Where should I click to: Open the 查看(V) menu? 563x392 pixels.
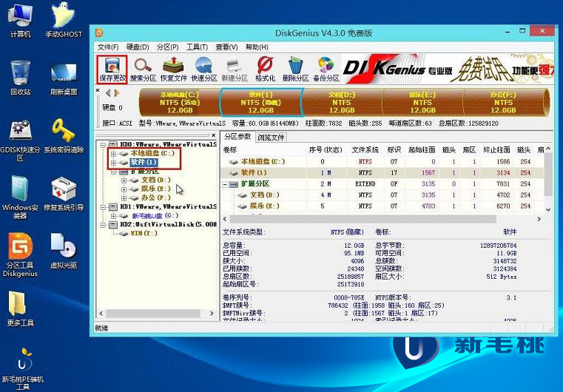click(x=226, y=47)
